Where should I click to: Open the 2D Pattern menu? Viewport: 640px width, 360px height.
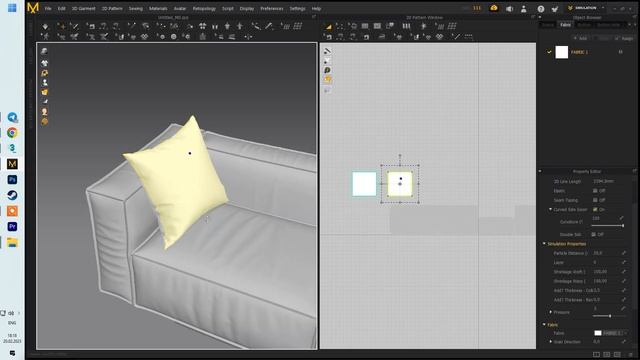(x=112, y=9)
